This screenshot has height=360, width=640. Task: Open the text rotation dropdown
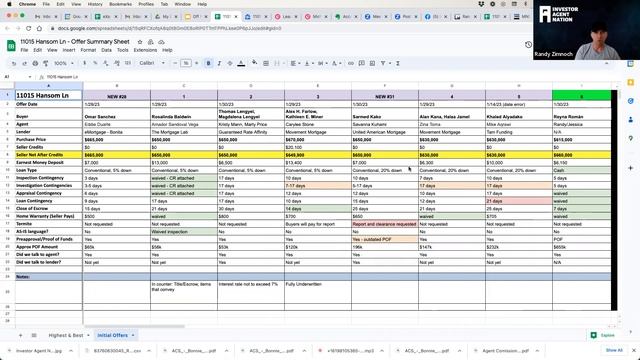(x=336, y=63)
